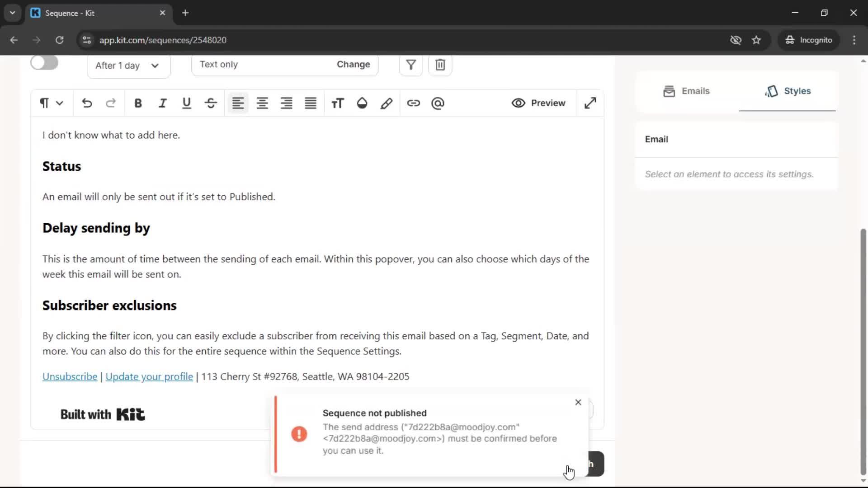Switch to the Styles tab
The width and height of the screenshot is (868, 488).
coord(788,91)
